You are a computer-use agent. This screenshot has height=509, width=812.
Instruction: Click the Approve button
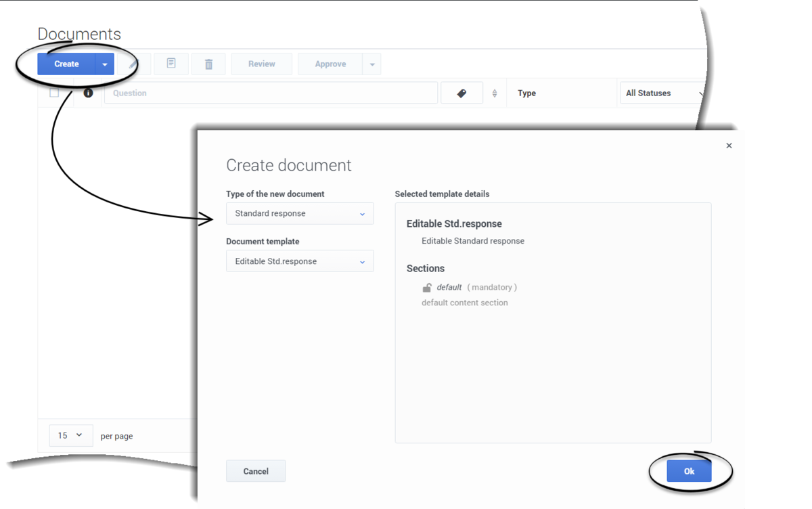click(330, 64)
